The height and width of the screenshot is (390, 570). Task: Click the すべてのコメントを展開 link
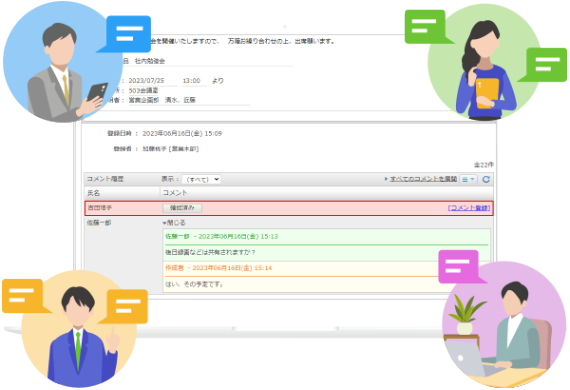pos(424,179)
